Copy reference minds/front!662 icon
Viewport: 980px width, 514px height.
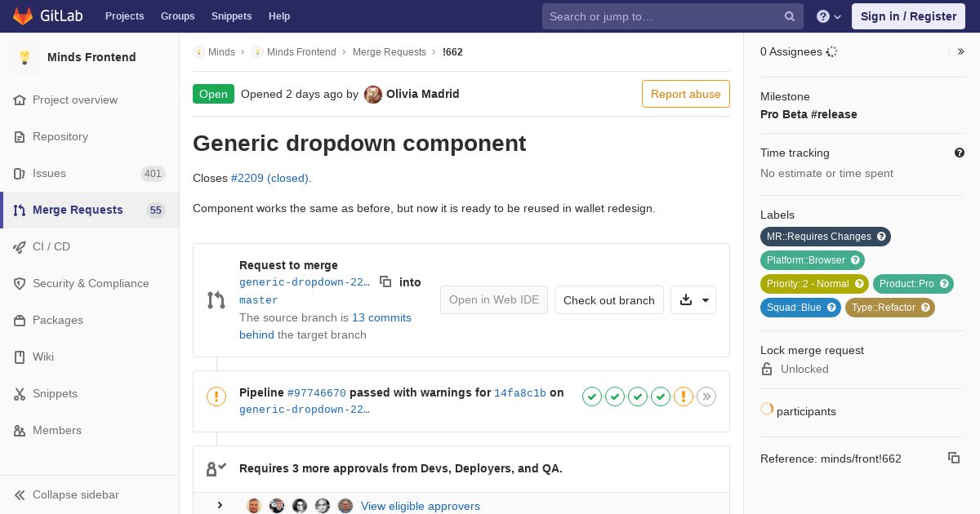(x=954, y=458)
